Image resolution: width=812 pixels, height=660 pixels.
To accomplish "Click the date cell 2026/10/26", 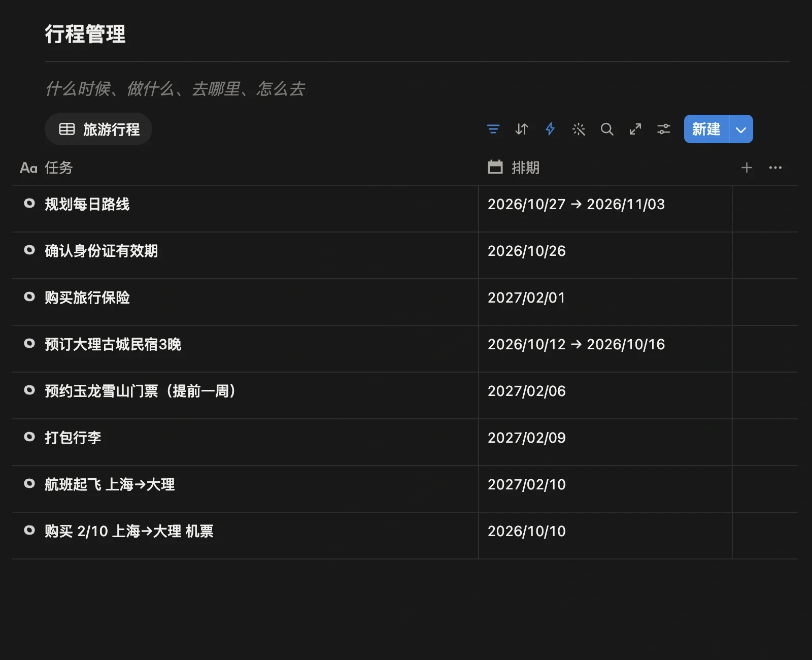I will click(x=527, y=251).
